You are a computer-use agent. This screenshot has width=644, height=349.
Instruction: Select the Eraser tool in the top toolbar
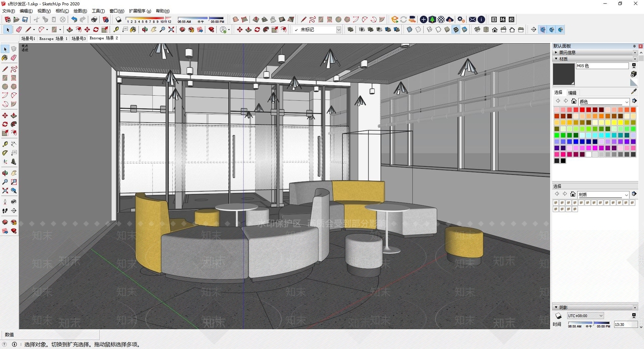pyautogui.click(x=19, y=29)
